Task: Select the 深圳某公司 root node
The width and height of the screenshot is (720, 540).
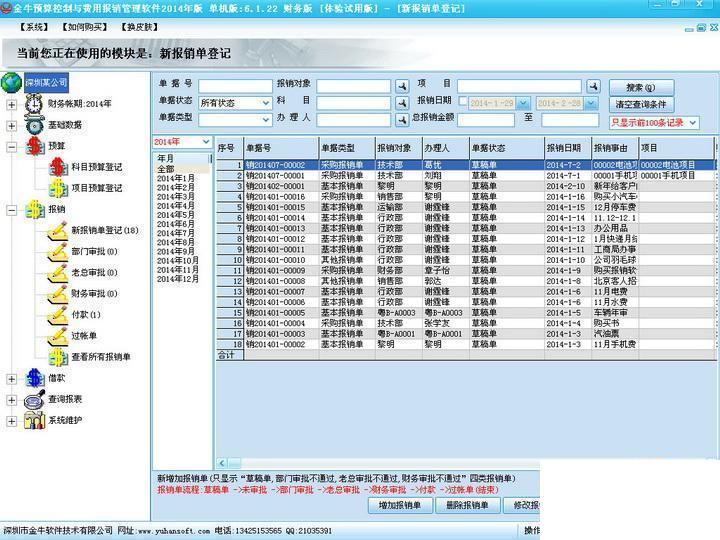Action: (46, 83)
